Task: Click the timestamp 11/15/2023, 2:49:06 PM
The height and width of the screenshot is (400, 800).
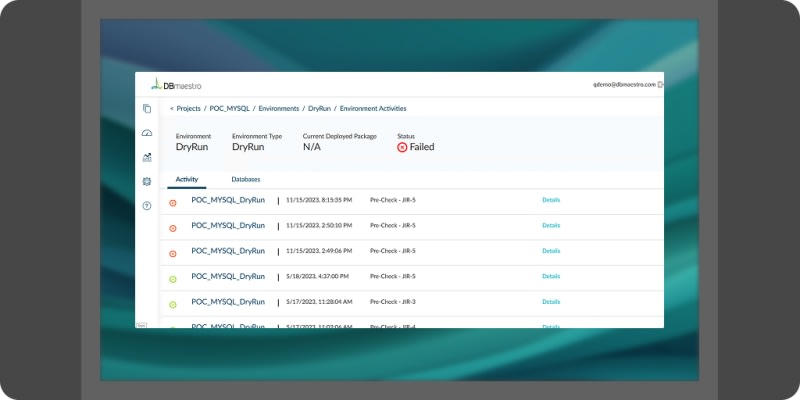Action: click(x=319, y=251)
